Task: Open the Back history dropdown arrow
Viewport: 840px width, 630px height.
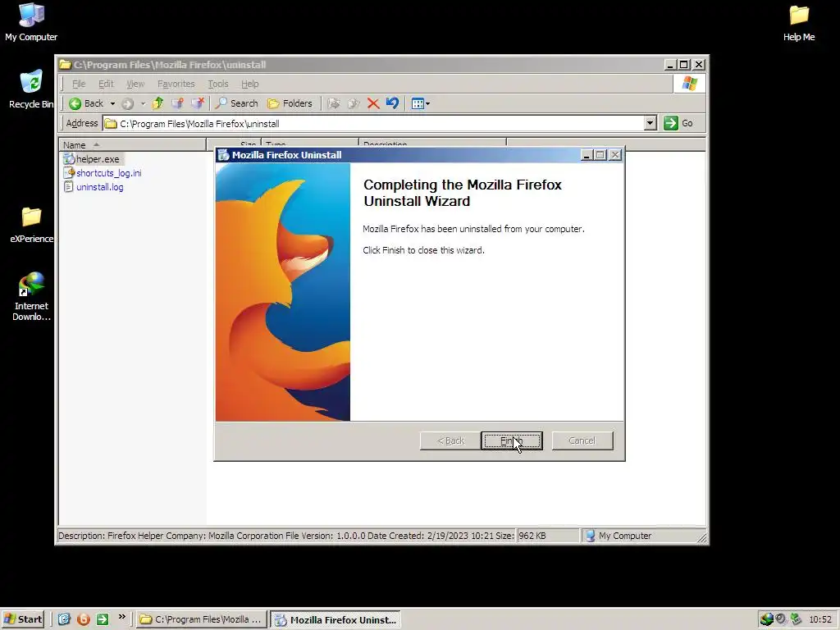Action: (112, 103)
